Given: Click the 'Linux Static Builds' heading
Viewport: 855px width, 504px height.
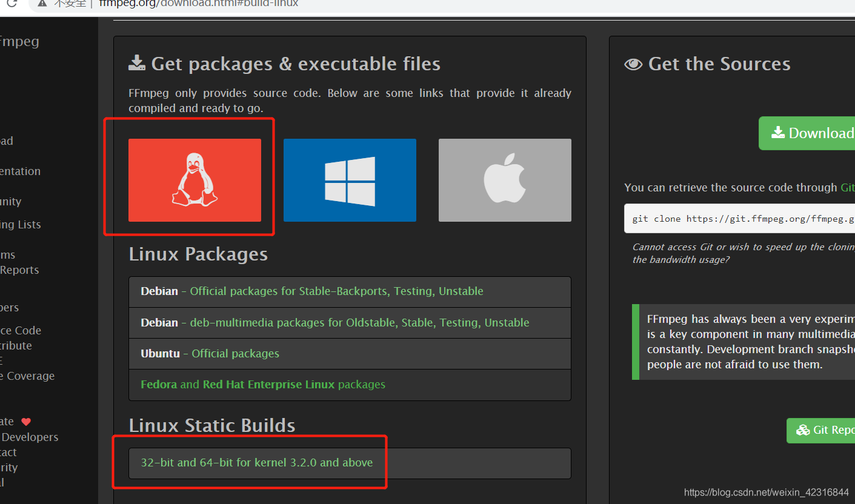Looking at the screenshot, I should click(212, 425).
